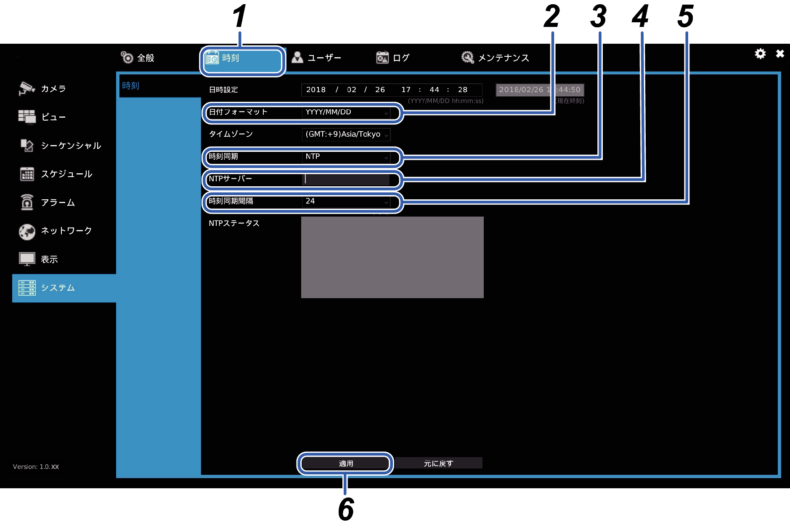This screenshot has width=790, height=532.
Task: Select the シーケンシャル sequential icon
Action: pos(27,146)
